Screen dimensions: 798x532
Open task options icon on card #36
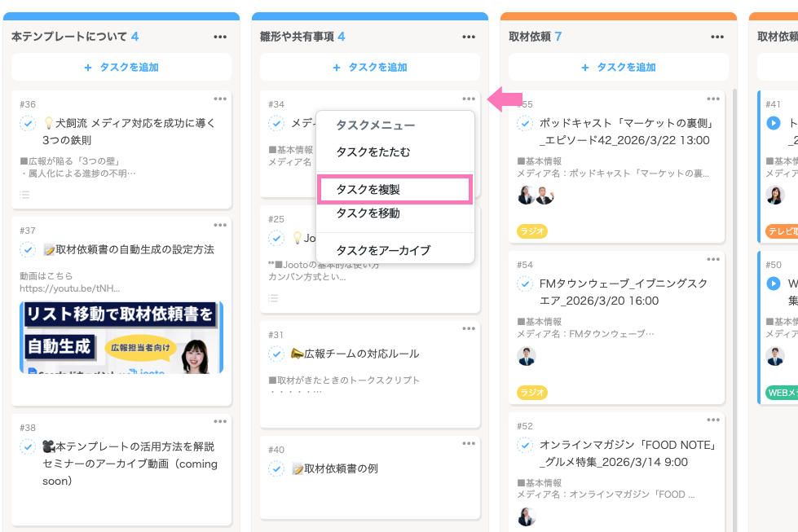220,98
